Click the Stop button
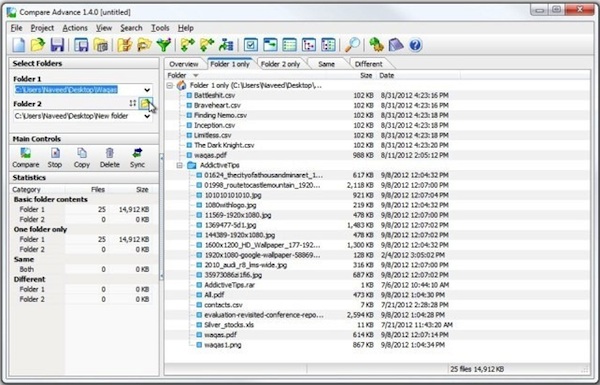This screenshot has width=600, height=385. coord(55,158)
